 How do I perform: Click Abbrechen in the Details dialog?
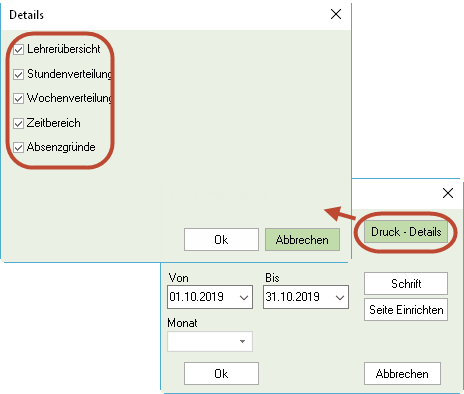tap(302, 240)
